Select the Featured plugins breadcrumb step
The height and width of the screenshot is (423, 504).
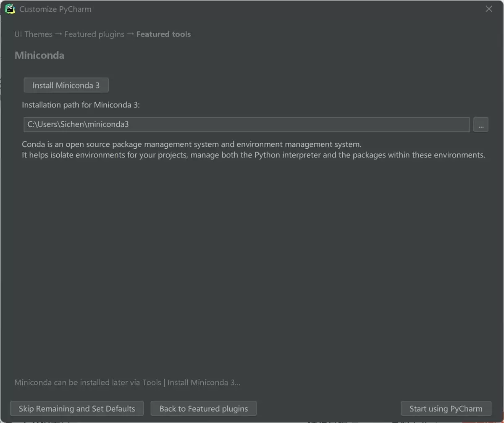pyautogui.click(x=94, y=34)
